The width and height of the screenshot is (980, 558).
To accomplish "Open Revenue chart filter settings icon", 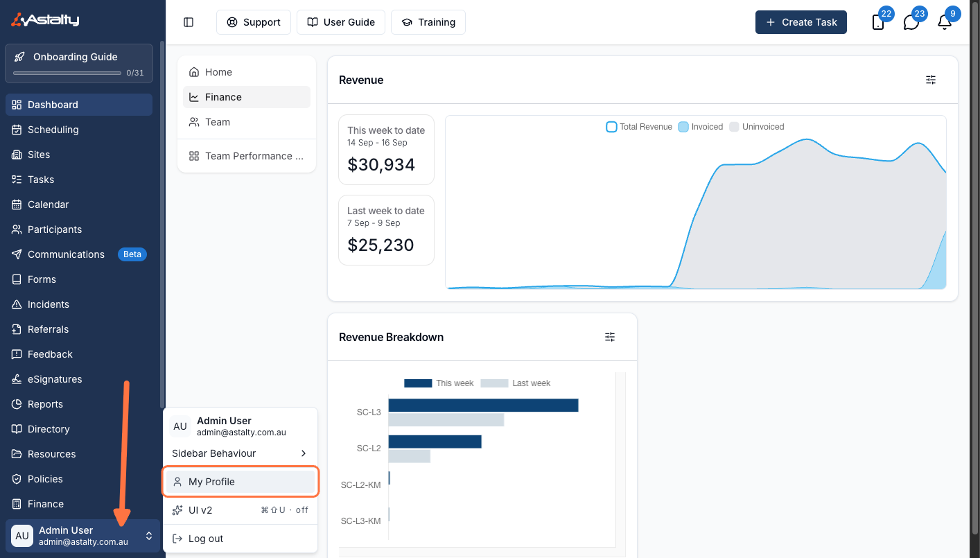I will [x=931, y=80].
